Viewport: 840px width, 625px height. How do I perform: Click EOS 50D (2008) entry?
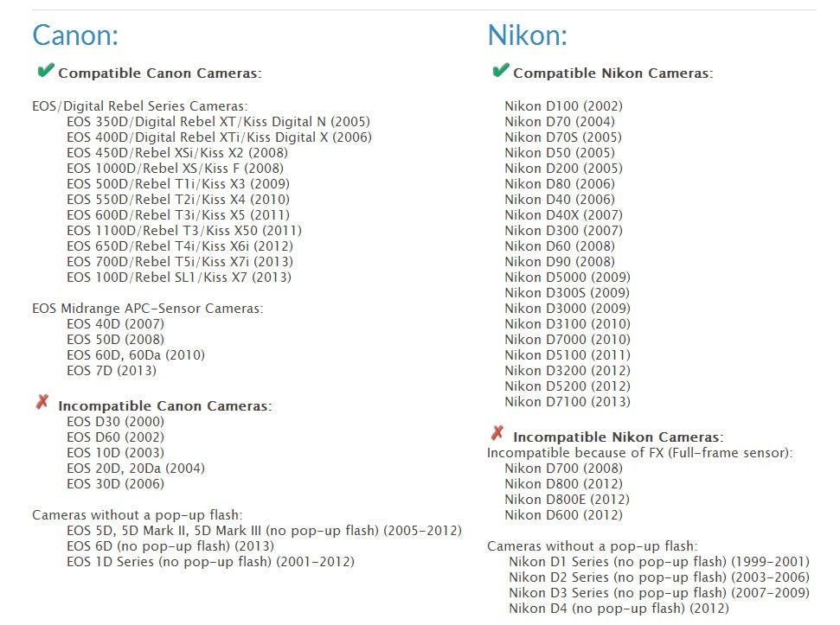tap(115, 339)
